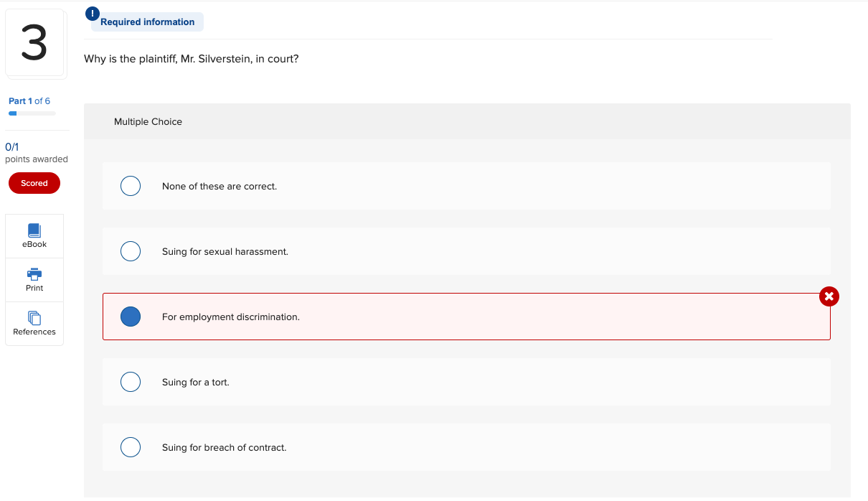This screenshot has width=868, height=501.
Task: Click the 'Multiple Choice' heading
Action: point(148,122)
